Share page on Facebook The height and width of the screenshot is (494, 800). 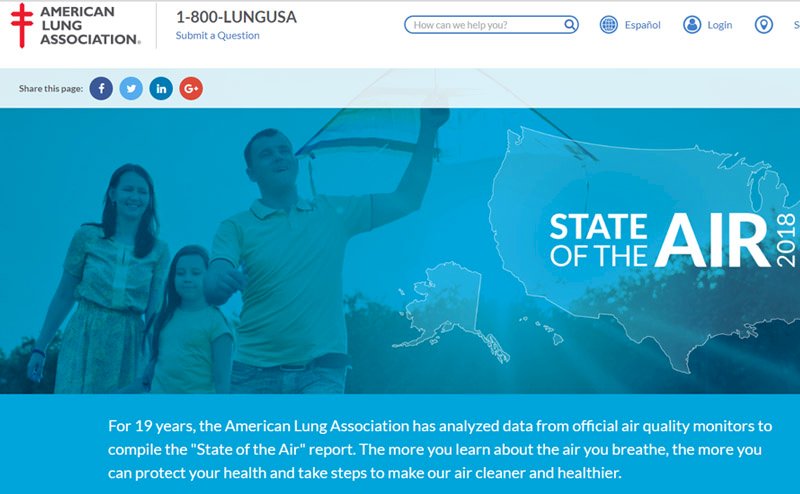[101, 89]
